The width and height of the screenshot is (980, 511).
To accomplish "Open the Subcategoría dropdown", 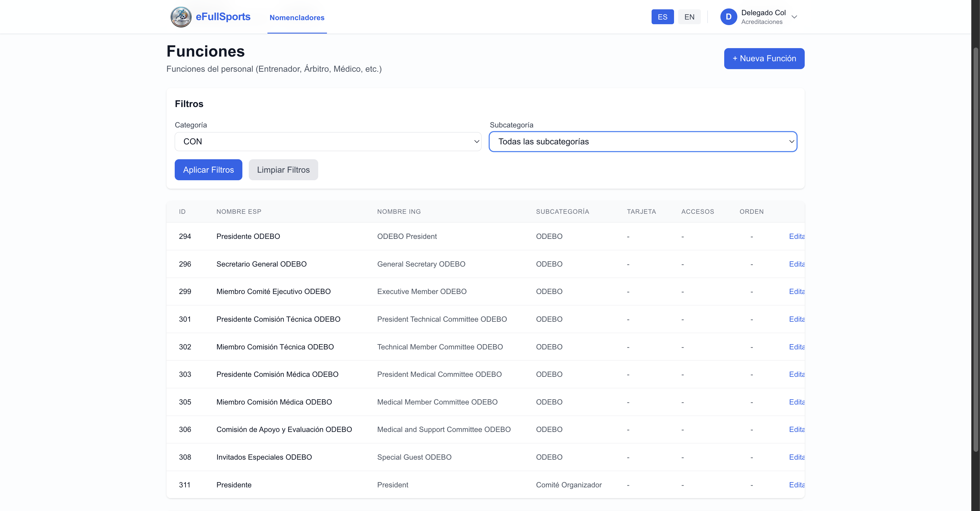I will coord(643,141).
